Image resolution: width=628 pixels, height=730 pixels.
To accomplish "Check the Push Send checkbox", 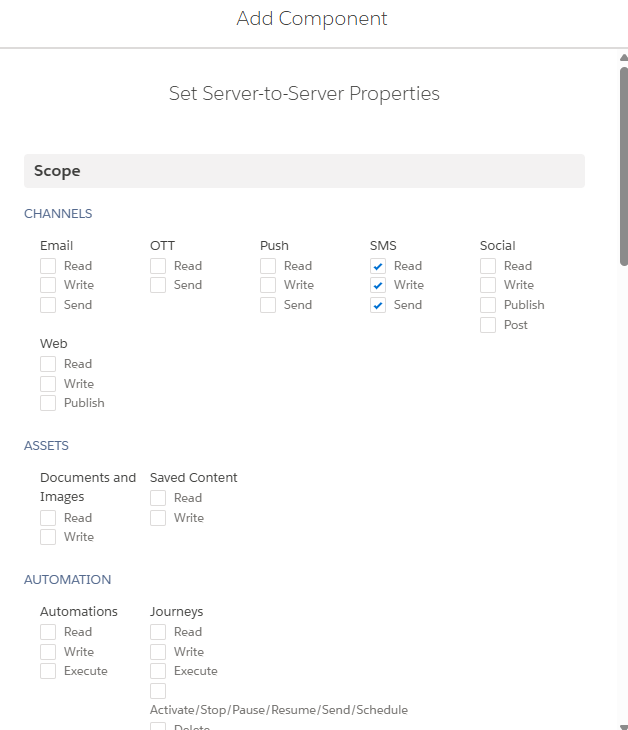I will (268, 305).
